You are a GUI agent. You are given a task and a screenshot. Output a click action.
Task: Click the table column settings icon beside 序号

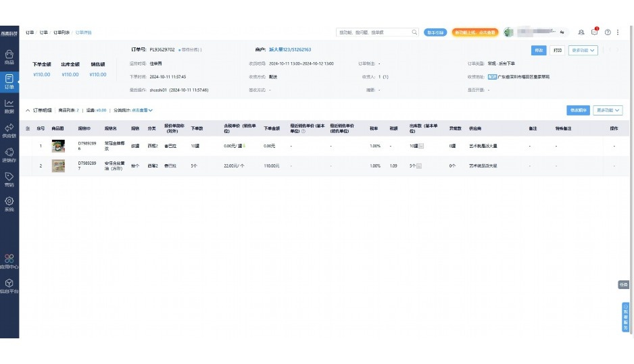click(x=28, y=128)
